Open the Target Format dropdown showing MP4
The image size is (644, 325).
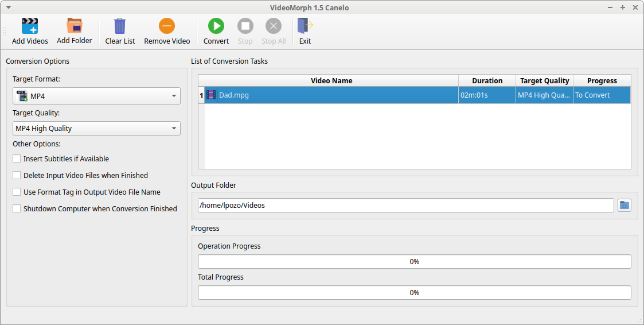pos(96,96)
